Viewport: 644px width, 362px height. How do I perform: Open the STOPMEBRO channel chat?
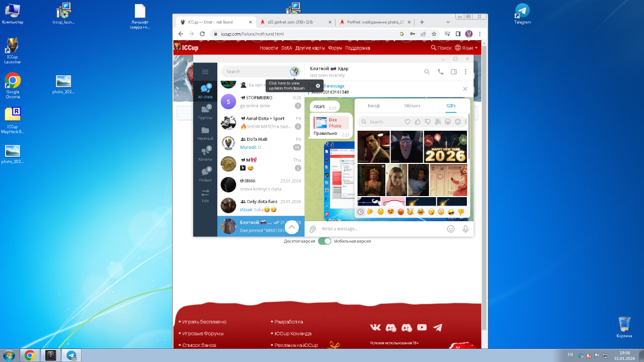point(261,102)
